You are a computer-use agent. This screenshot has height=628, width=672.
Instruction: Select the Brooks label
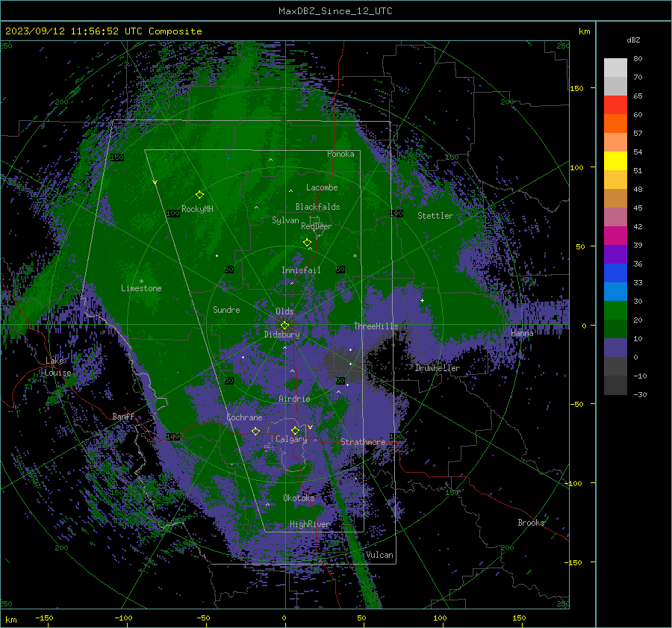531,523
